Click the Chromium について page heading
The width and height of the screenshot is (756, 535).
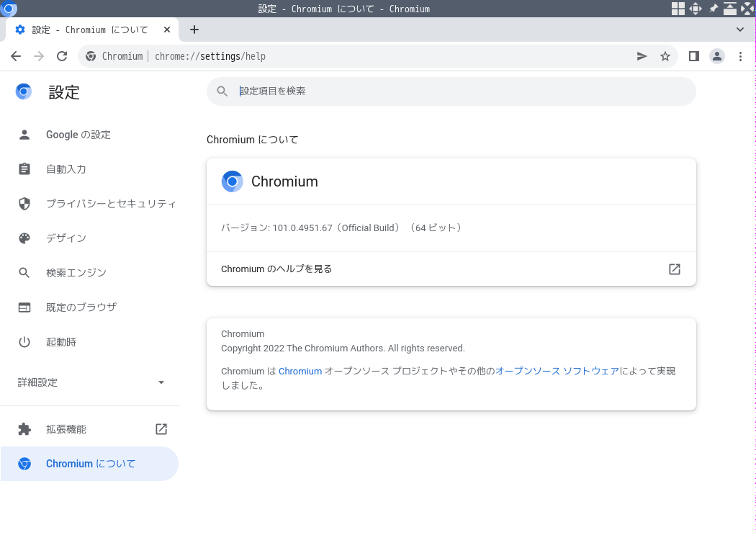click(252, 140)
